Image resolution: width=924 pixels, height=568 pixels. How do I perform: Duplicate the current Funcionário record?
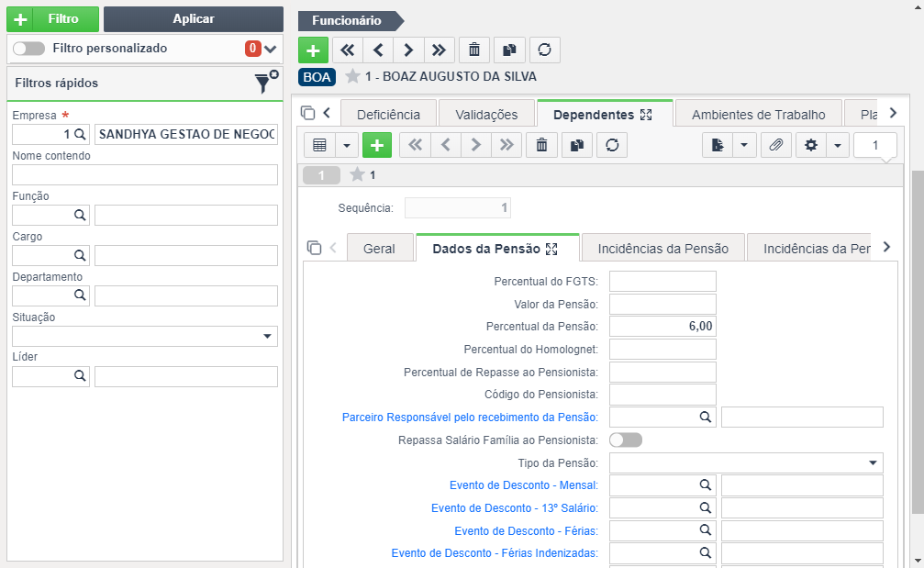[x=510, y=50]
